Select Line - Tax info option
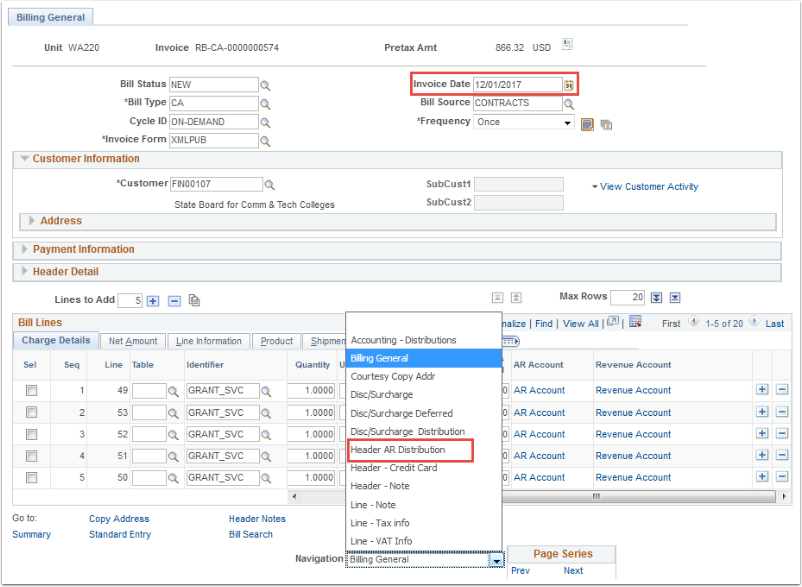The height and width of the screenshot is (587, 802). [380, 523]
